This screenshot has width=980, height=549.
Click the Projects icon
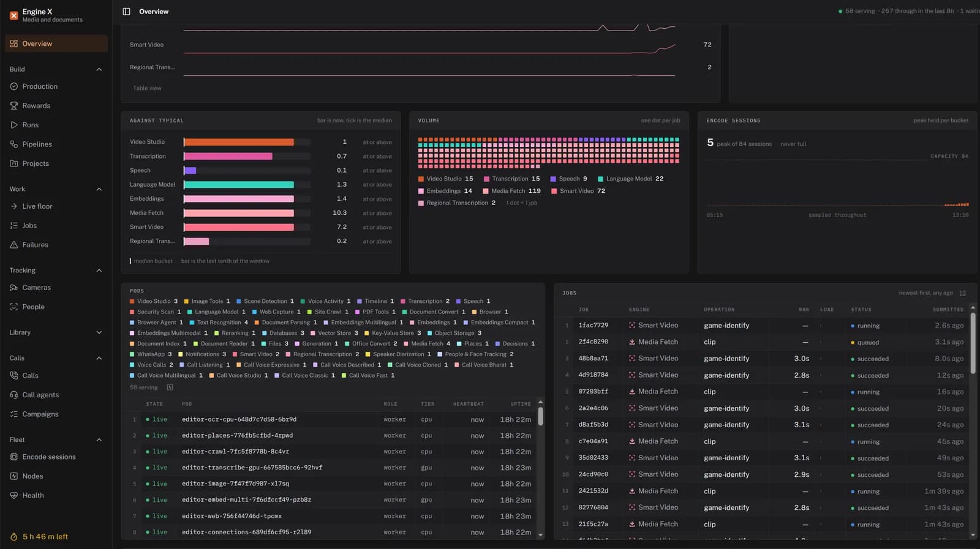(x=14, y=163)
